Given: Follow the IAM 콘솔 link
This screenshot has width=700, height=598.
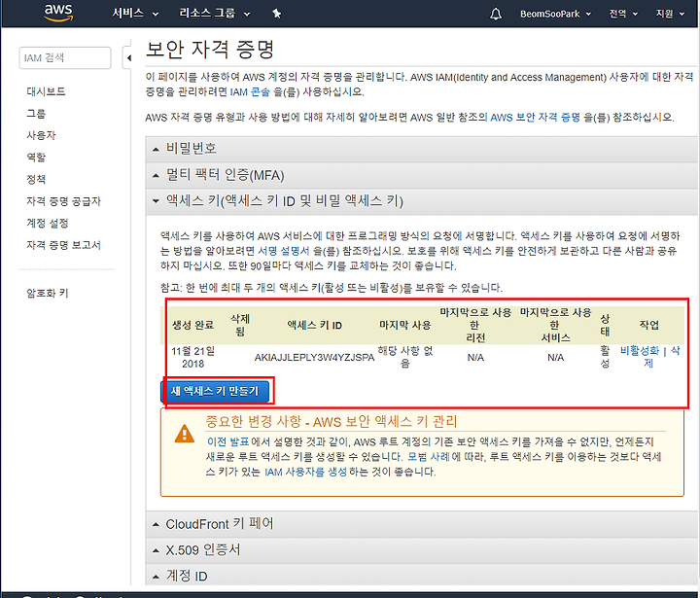Looking at the screenshot, I should (250, 92).
